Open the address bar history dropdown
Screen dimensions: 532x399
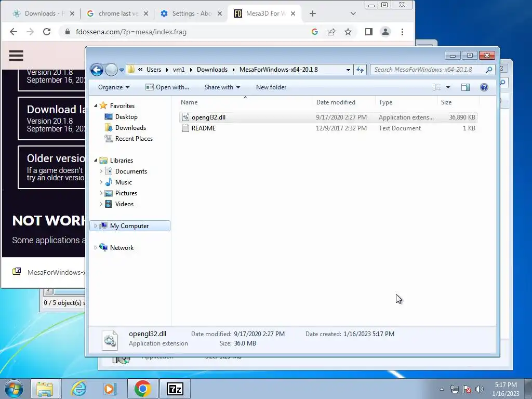[x=348, y=70]
